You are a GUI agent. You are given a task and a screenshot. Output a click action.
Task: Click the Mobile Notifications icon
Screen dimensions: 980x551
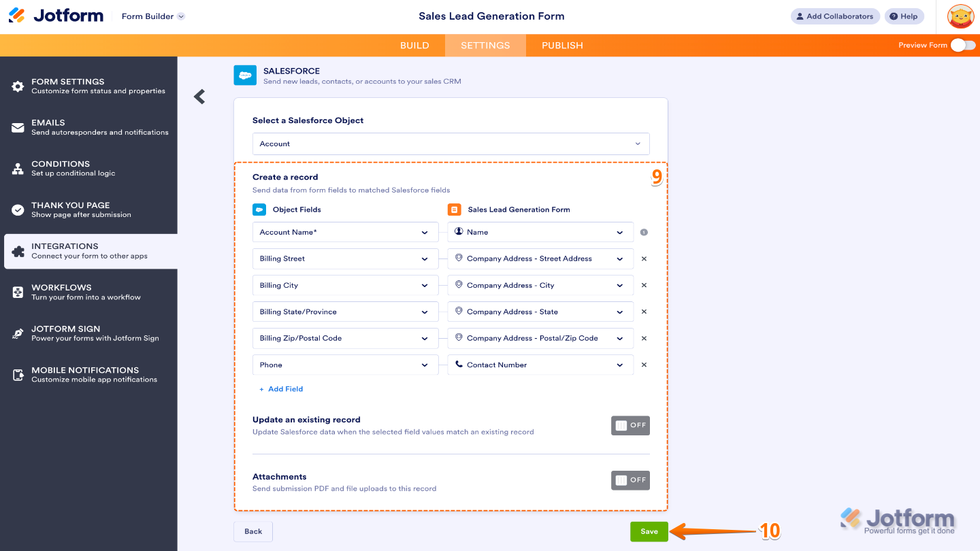18,375
